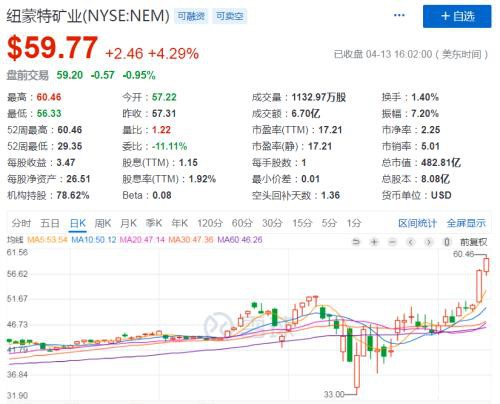Open 全屏显示 fullscreen chart view
The image size is (500, 404).
point(466,223)
